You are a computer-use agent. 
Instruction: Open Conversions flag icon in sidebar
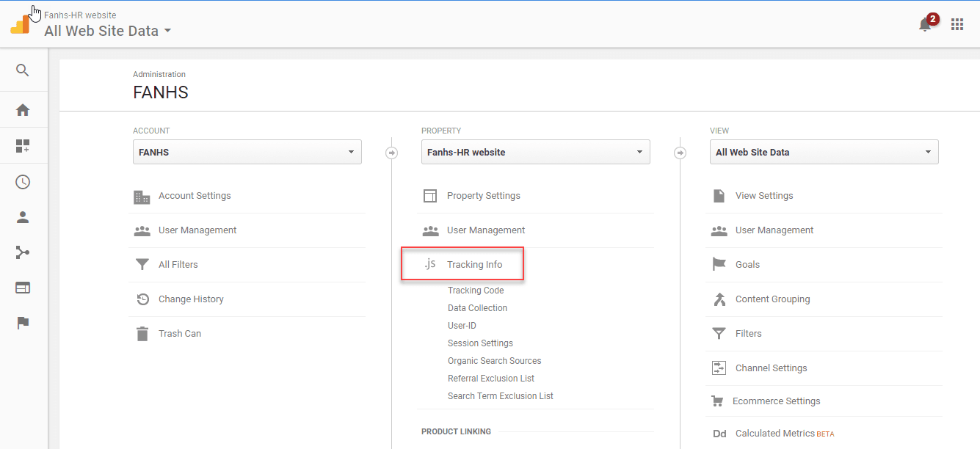click(x=23, y=323)
